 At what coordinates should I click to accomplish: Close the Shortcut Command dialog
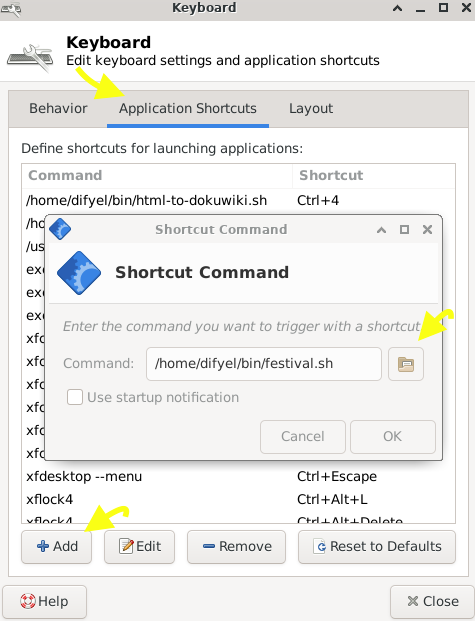427,230
